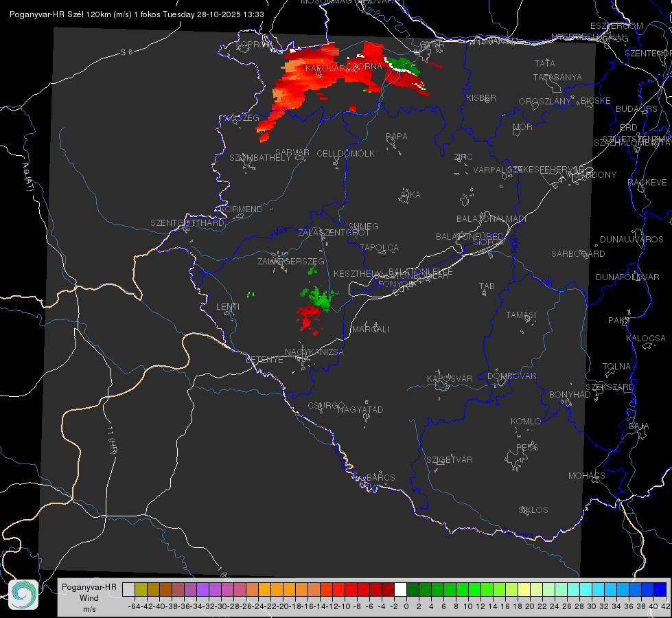Select the DUNAFOLDVAR label
This screenshot has width=672, height=618.
point(627,277)
